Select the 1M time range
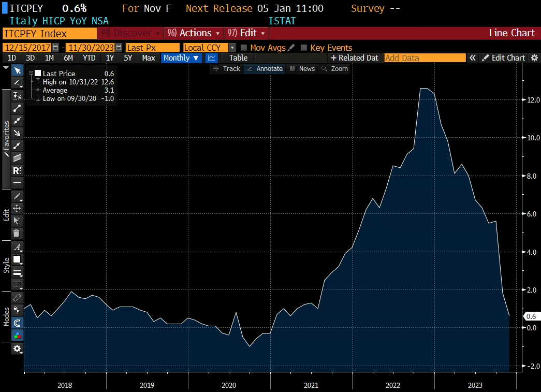Viewport: 541px width, 392px height. point(49,58)
